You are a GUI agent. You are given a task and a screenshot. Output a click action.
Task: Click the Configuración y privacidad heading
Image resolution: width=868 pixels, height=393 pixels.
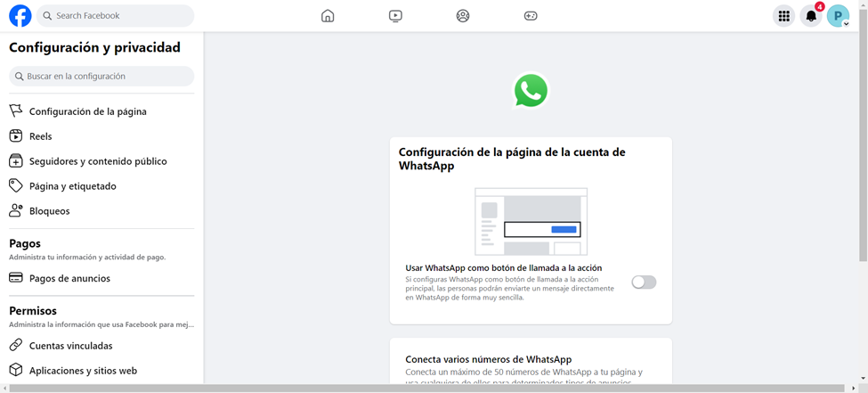point(94,47)
